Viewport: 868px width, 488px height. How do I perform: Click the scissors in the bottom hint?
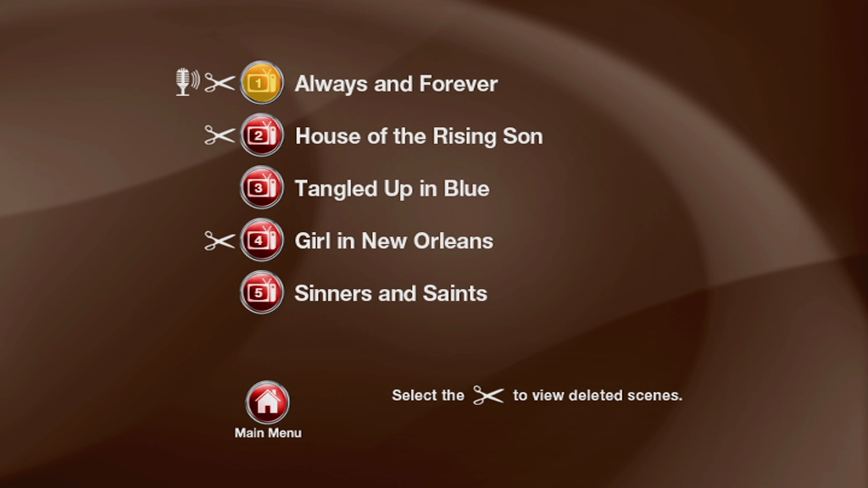tap(488, 396)
